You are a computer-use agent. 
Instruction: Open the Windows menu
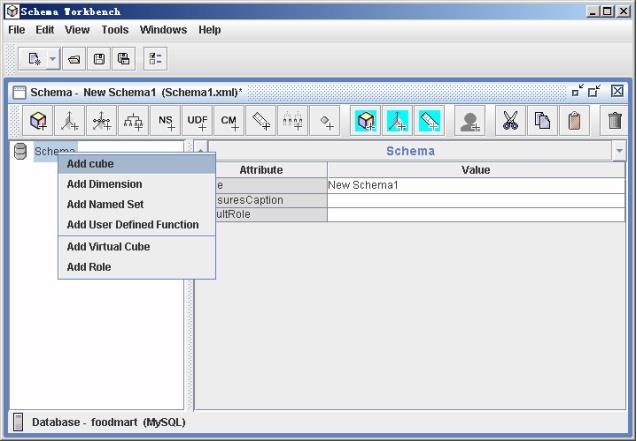(163, 30)
